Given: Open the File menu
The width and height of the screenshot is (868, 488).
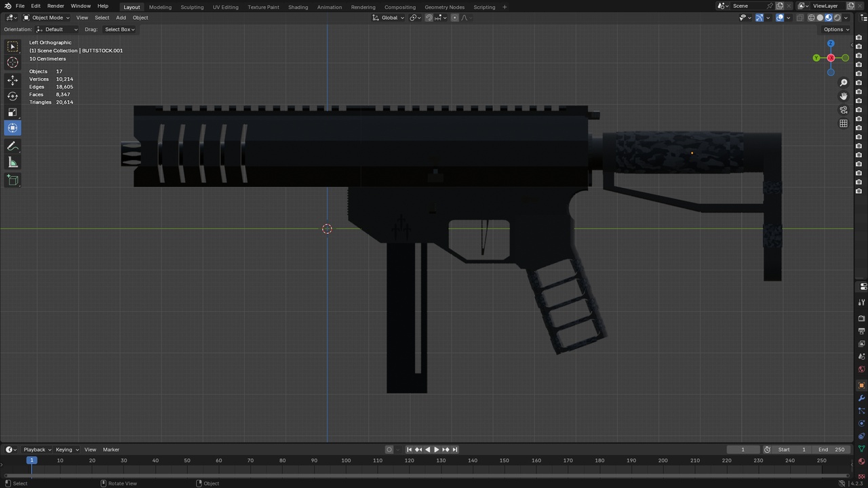Looking at the screenshot, I should (20, 6).
